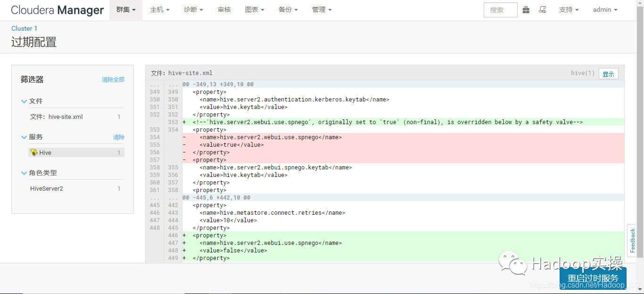
Task: Click the Cloudera Manager logo
Action: pos(57,10)
